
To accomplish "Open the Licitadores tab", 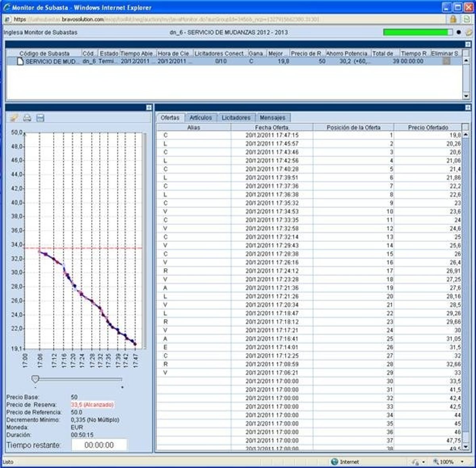I will 236,118.
